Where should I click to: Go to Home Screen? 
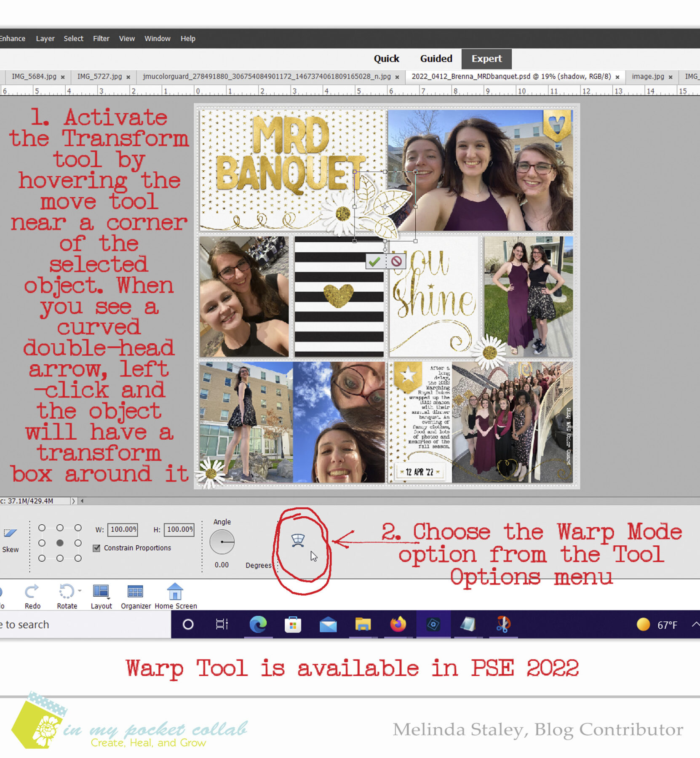coord(175,592)
